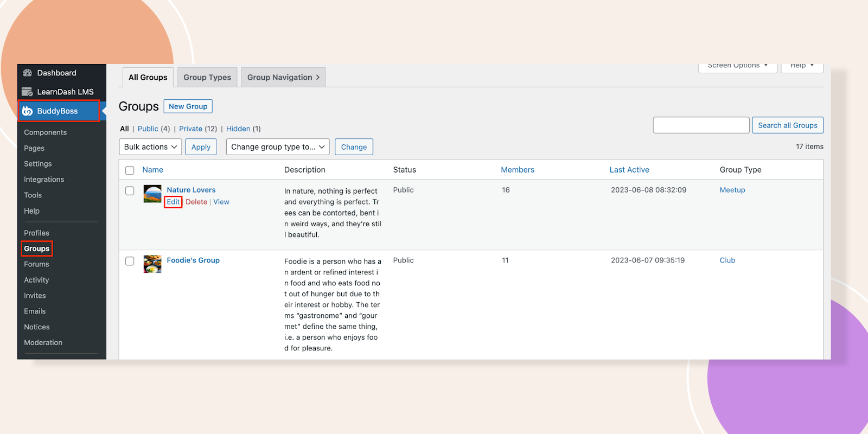Click Edit under Nature Lovers
Viewport: 868px width, 434px height.
(x=173, y=202)
